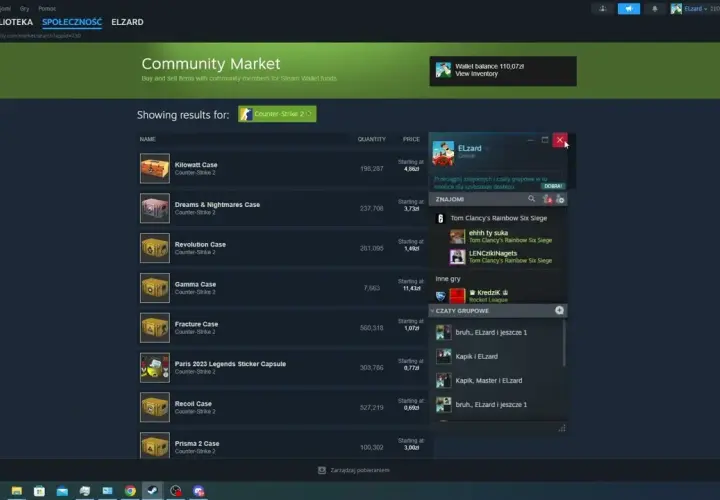720x500 pixels.
Task: Sort listings by the PRICE column
Action: pos(411,139)
